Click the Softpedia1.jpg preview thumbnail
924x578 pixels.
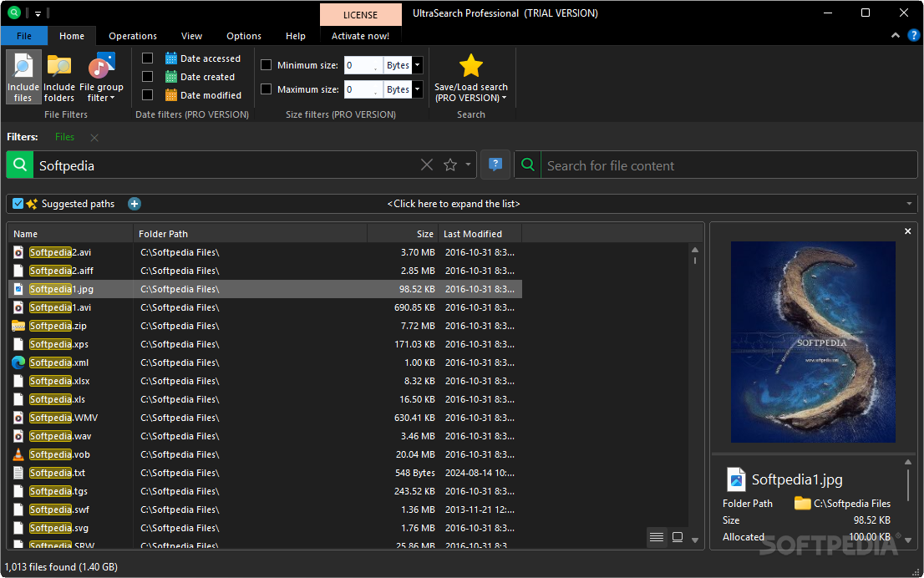click(x=813, y=342)
